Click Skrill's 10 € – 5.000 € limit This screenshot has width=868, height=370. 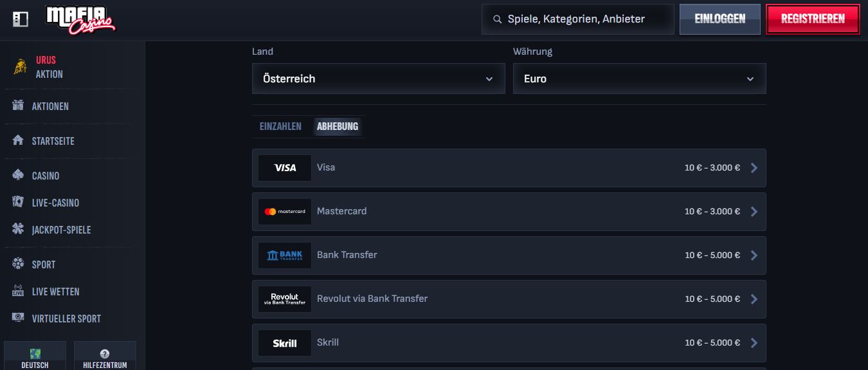712,343
